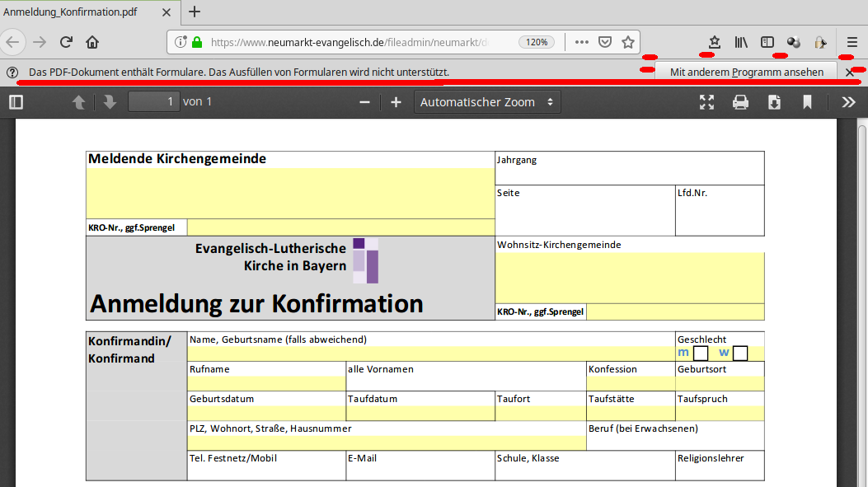Click 'Anmeldung zur Konfirmation' heading
This screenshot has height=487, width=868.
pos(256,303)
